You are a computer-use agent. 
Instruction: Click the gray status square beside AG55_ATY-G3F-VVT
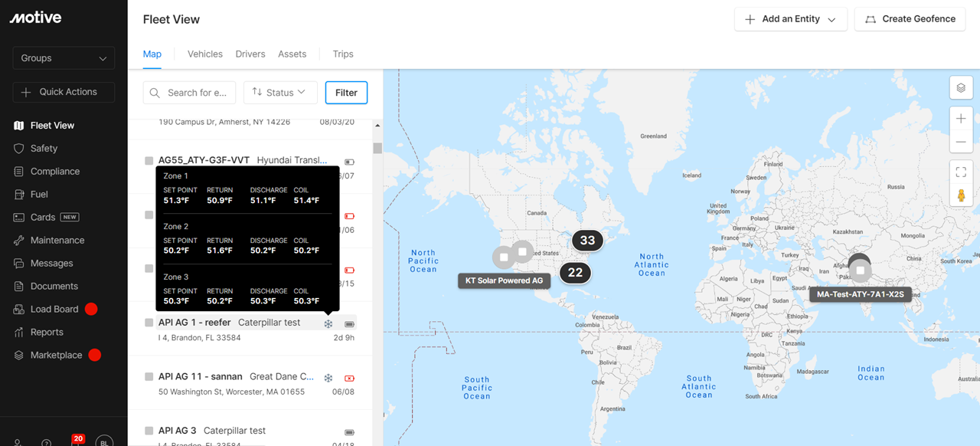click(x=149, y=160)
